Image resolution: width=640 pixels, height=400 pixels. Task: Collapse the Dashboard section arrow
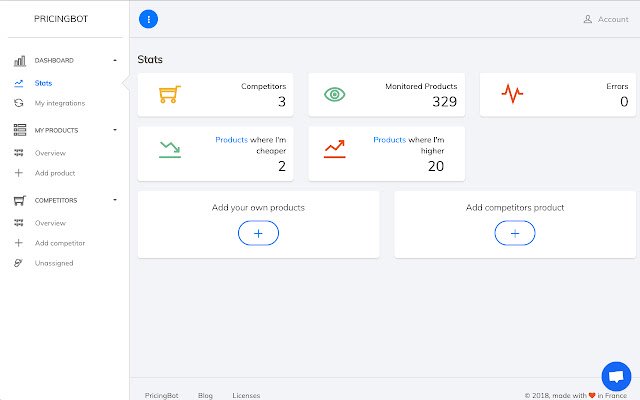coord(115,60)
